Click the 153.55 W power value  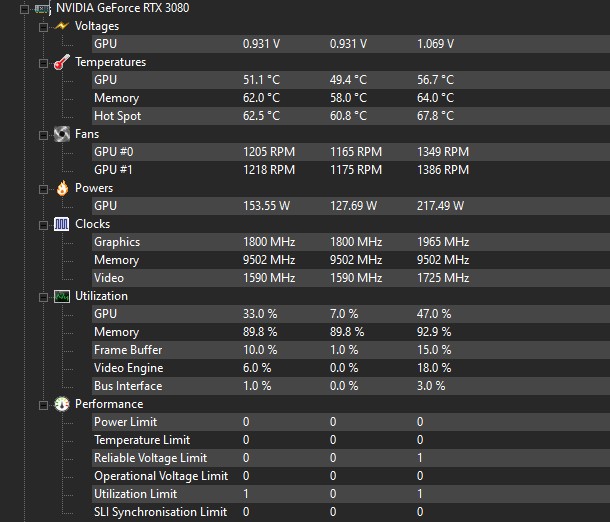(x=266, y=206)
